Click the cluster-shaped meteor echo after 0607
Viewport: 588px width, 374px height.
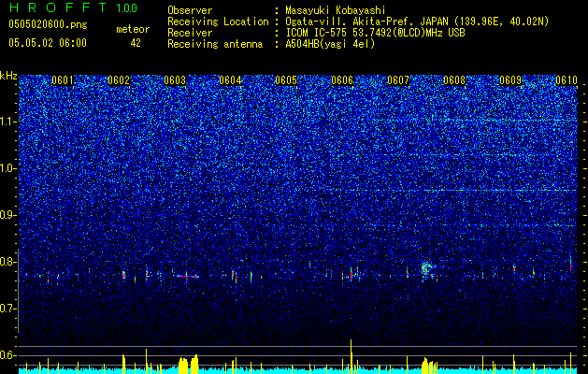point(427,271)
